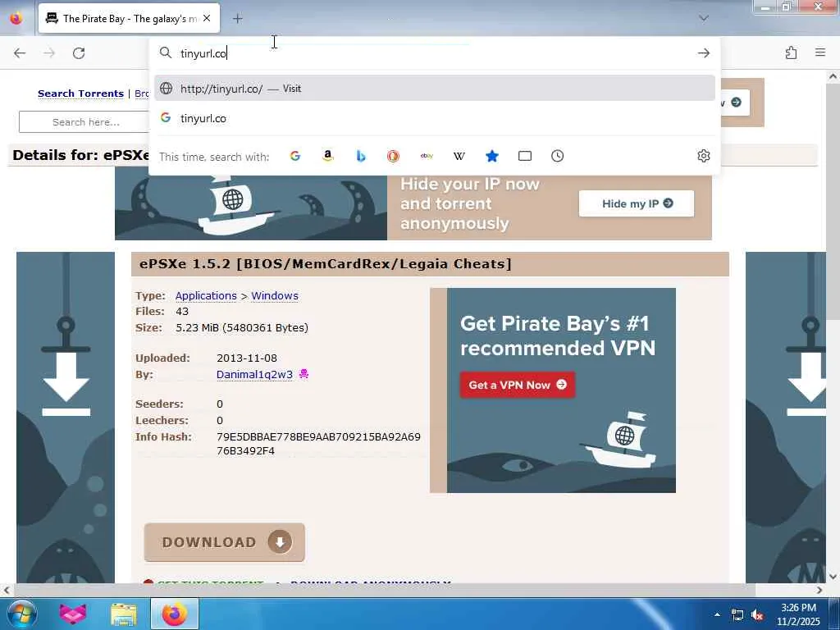The height and width of the screenshot is (630, 840).
Task: Open uploader Danimal1q2w3 profile link
Action: tap(254, 374)
